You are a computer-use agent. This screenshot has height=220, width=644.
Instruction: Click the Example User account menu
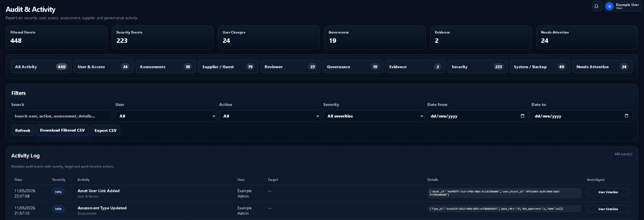click(x=623, y=6)
